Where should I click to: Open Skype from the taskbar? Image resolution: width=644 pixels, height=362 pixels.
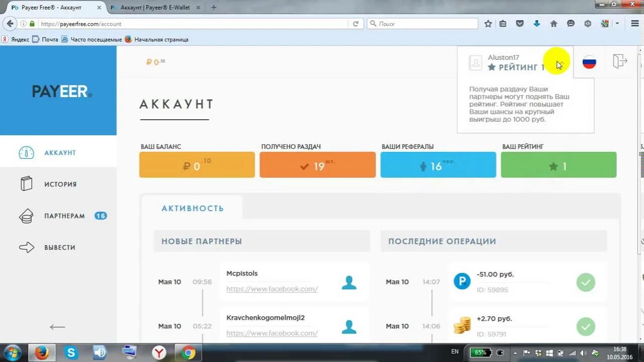pos(71,353)
